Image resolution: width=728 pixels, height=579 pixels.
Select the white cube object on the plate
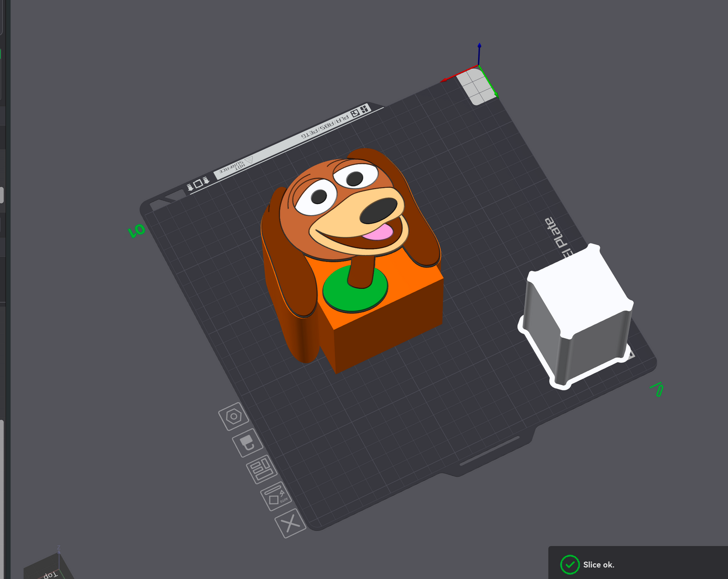(x=576, y=316)
